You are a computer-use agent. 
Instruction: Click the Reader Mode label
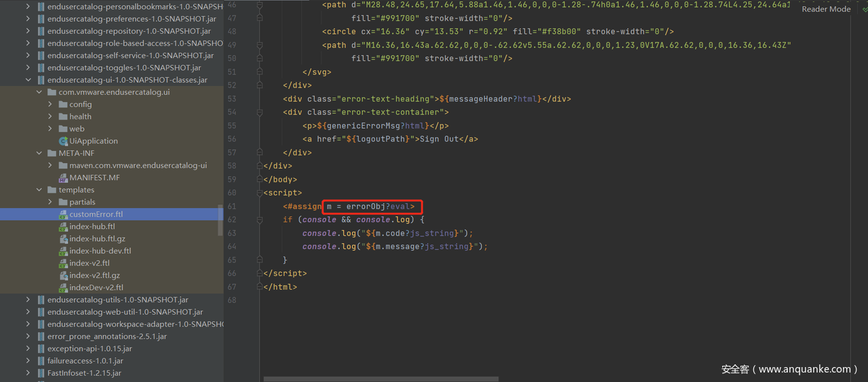click(x=826, y=9)
